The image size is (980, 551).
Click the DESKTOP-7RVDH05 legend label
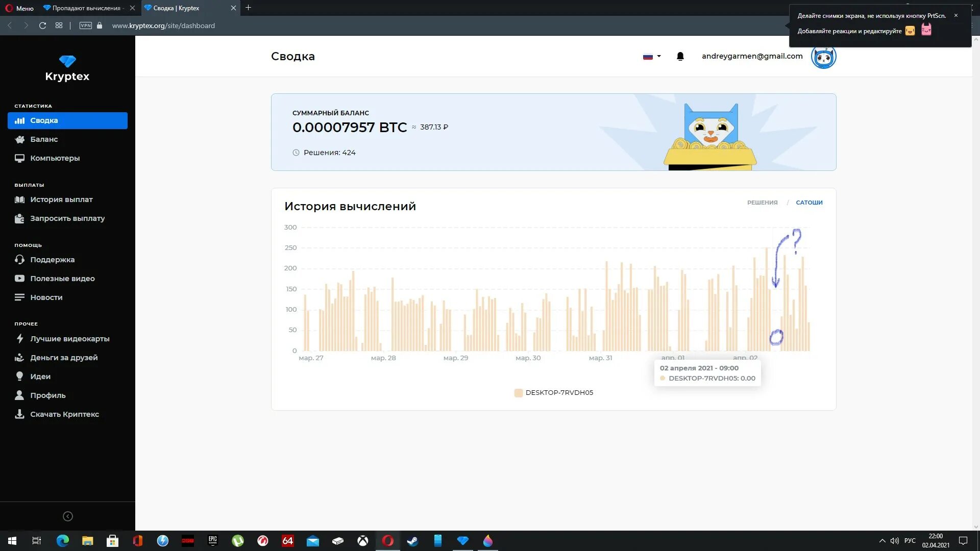pyautogui.click(x=559, y=393)
